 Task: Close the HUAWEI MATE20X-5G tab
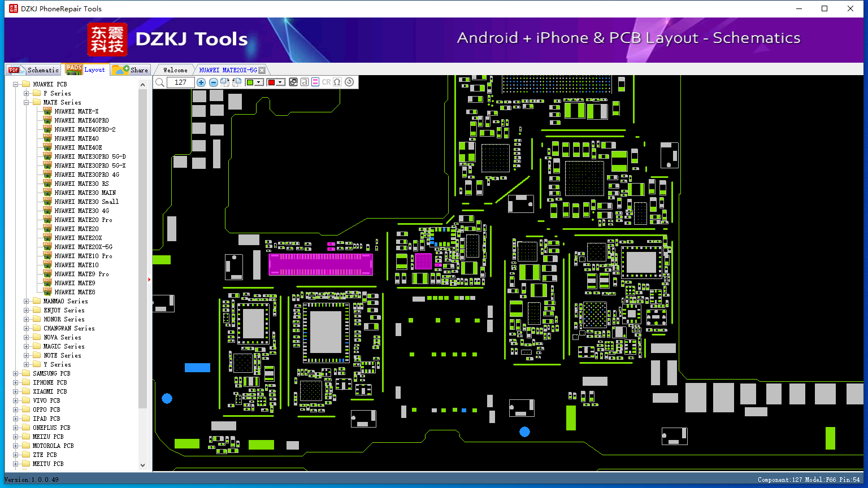262,70
